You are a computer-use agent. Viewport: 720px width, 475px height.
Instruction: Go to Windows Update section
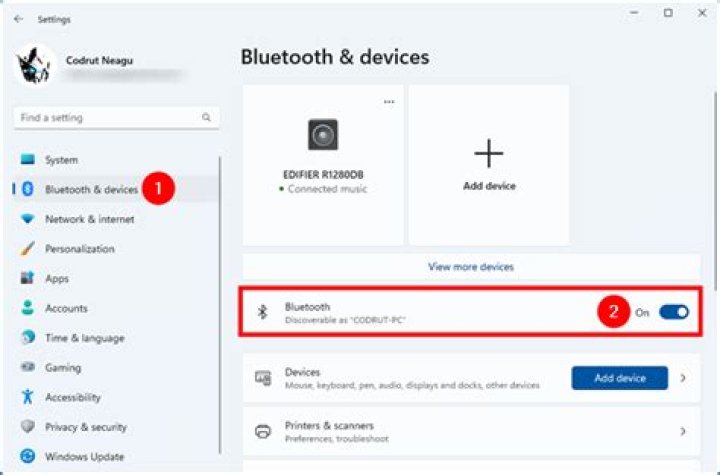(x=84, y=457)
